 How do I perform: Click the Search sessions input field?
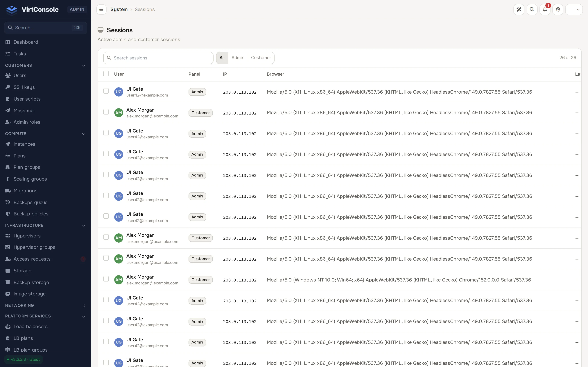[x=158, y=58]
